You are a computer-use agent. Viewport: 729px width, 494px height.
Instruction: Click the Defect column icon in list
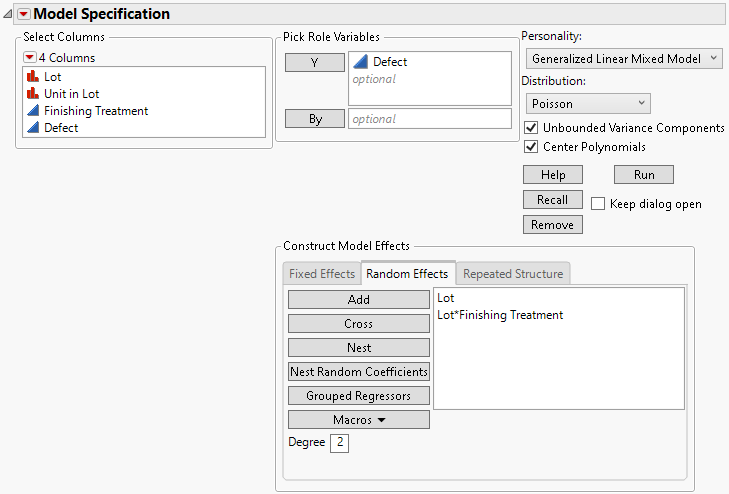[x=32, y=128]
